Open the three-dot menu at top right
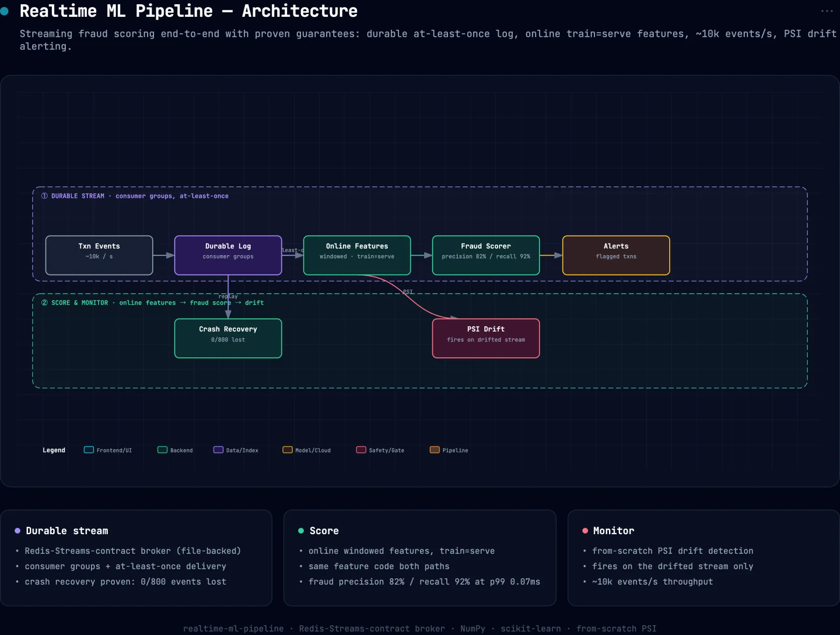The image size is (840, 635). [826, 11]
